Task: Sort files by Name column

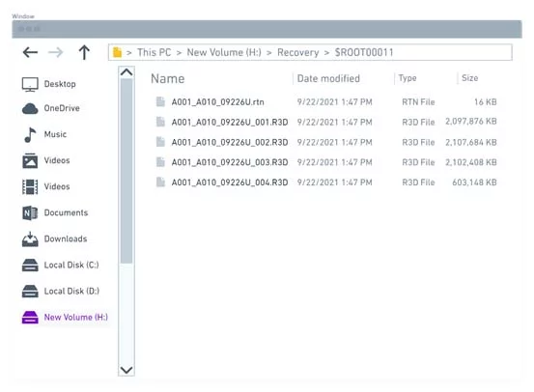Action: 168,78
